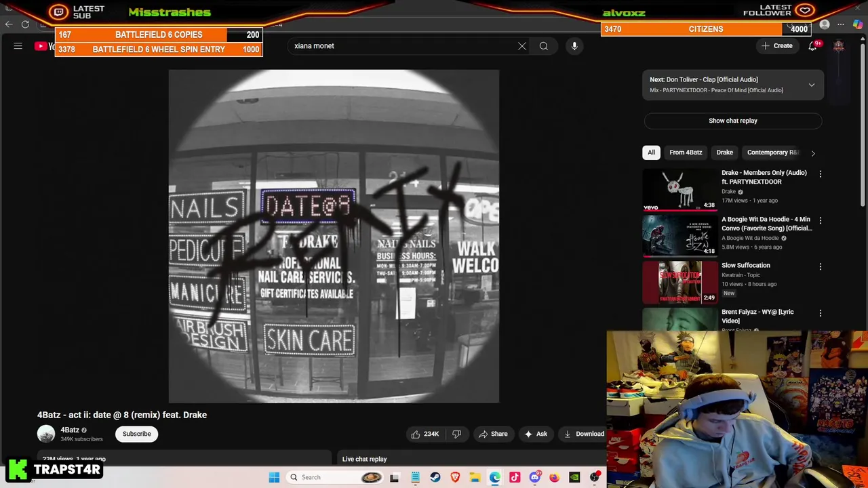
Task: Open Task View on the taskbar
Action: pos(395,477)
